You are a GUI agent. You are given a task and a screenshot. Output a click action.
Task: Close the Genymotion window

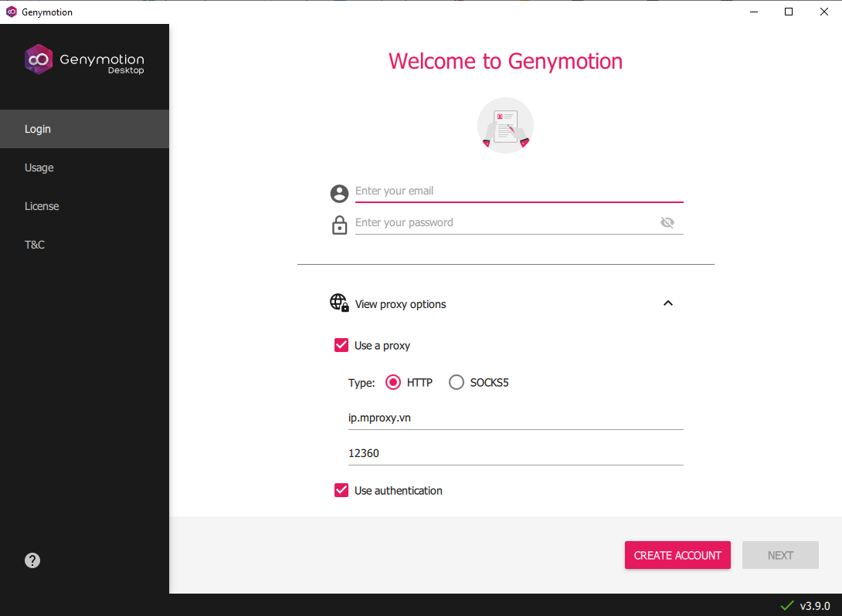tap(824, 12)
